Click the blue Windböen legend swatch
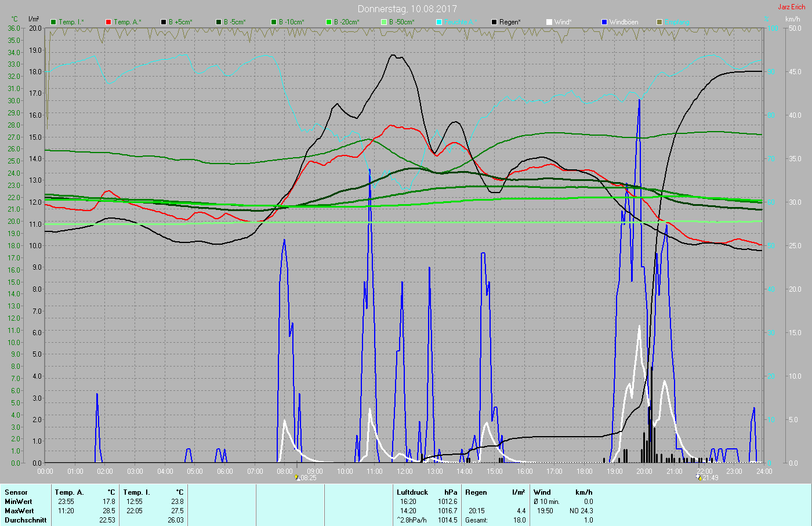 coord(604,22)
